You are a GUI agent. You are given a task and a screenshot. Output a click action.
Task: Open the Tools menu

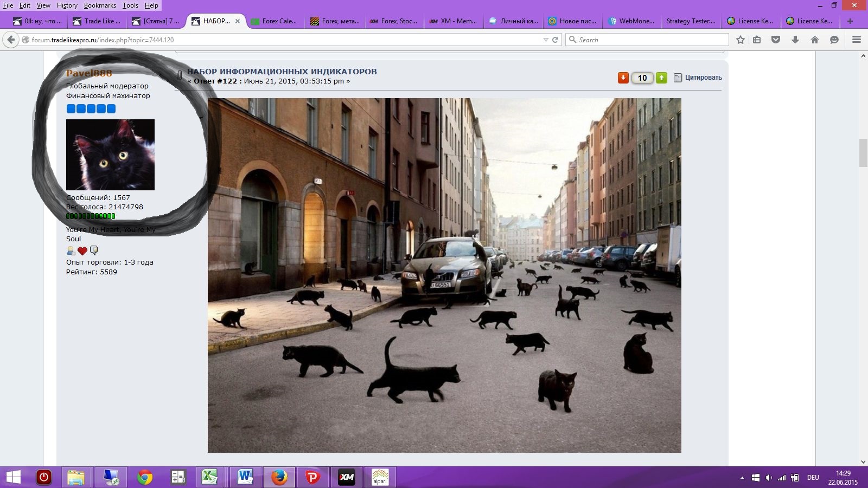click(x=130, y=5)
